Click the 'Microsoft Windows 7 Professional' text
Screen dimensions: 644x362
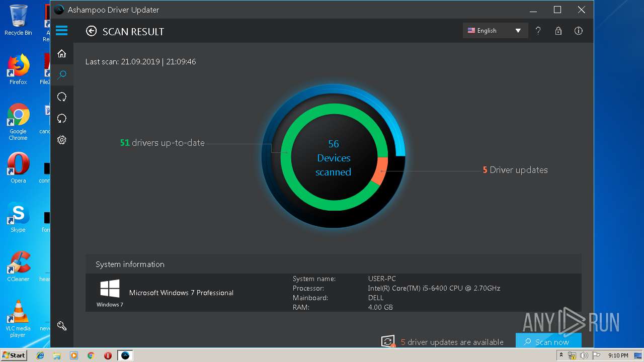point(181,293)
